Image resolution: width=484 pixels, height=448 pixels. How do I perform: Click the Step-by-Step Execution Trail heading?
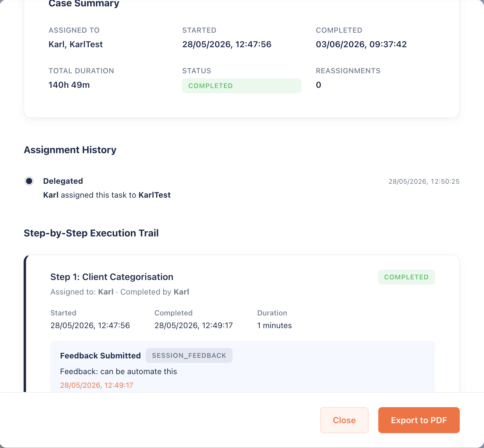(91, 233)
